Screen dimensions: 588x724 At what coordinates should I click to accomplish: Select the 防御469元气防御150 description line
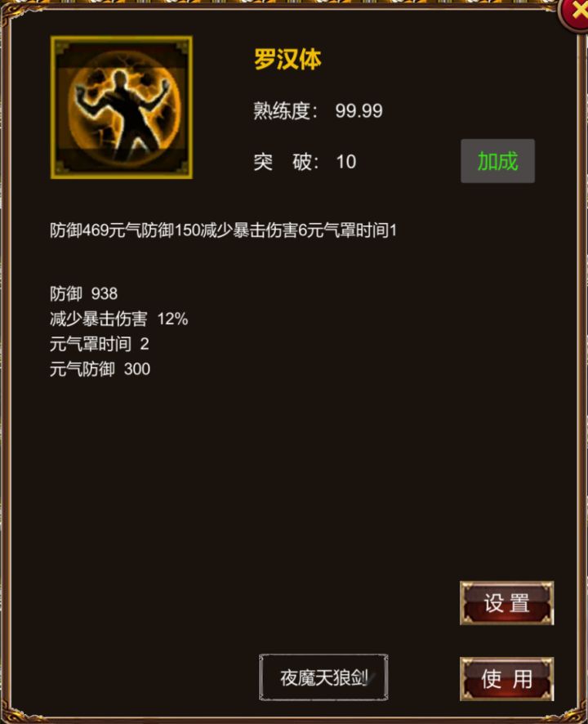[224, 230]
